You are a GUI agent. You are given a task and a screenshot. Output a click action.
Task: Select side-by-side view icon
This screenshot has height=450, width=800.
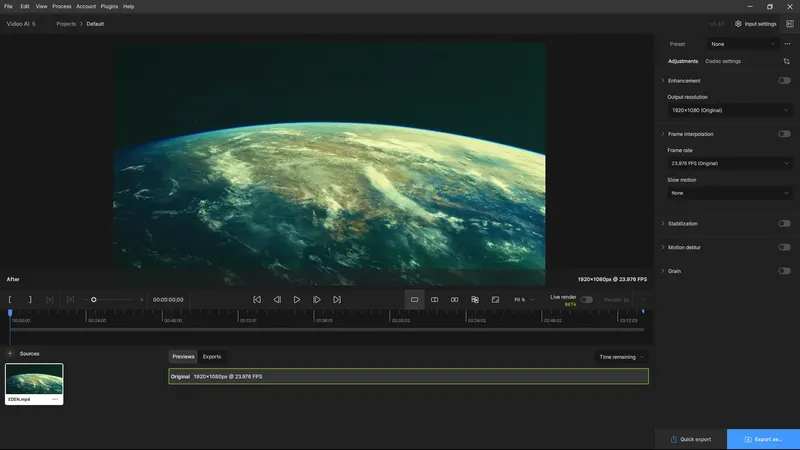point(455,299)
